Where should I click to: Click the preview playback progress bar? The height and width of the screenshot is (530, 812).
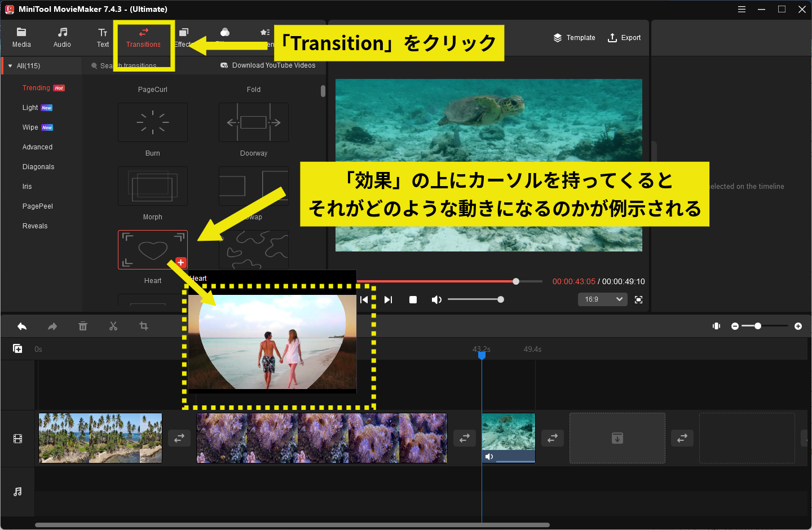pyautogui.click(x=449, y=281)
